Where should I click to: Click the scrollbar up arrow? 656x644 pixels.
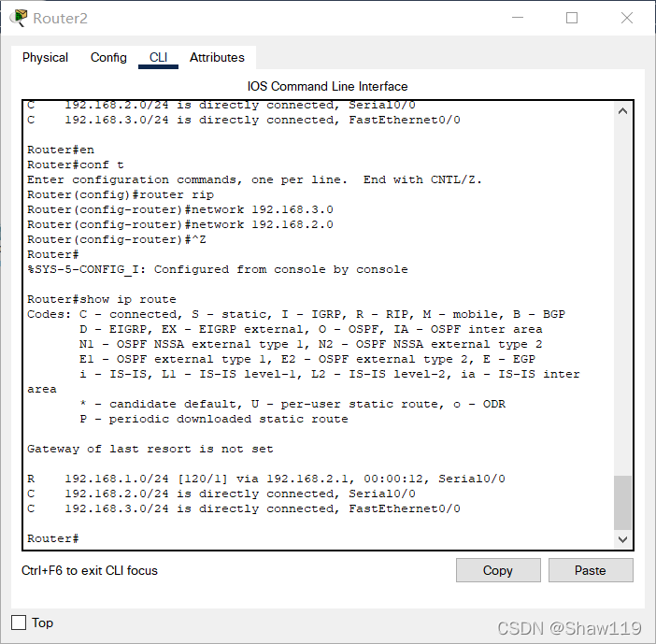tap(622, 111)
